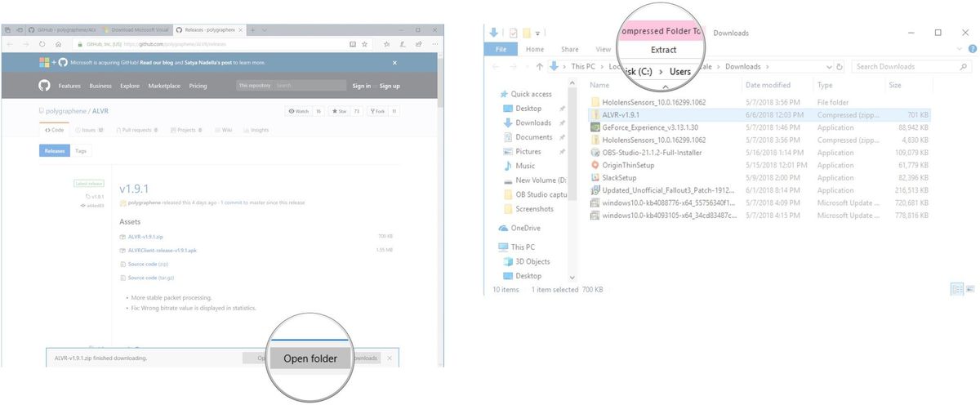Open Business in GitHub navigation
Image resolution: width=980 pixels, height=405 pixels.
point(100,86)
